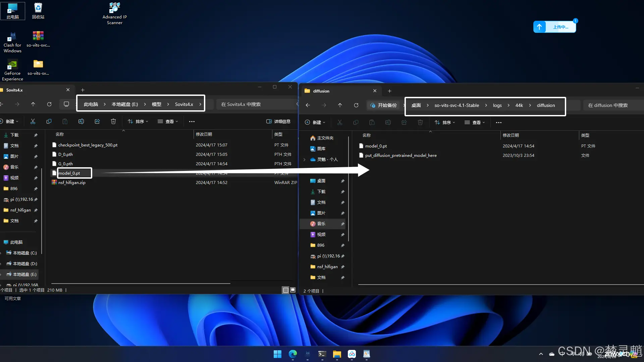Open Sort dropdown in diffusion toolbar
Image resolution: width=644 pixels, height=362 pixels.
pyautogui.click(x=445, y=122)
